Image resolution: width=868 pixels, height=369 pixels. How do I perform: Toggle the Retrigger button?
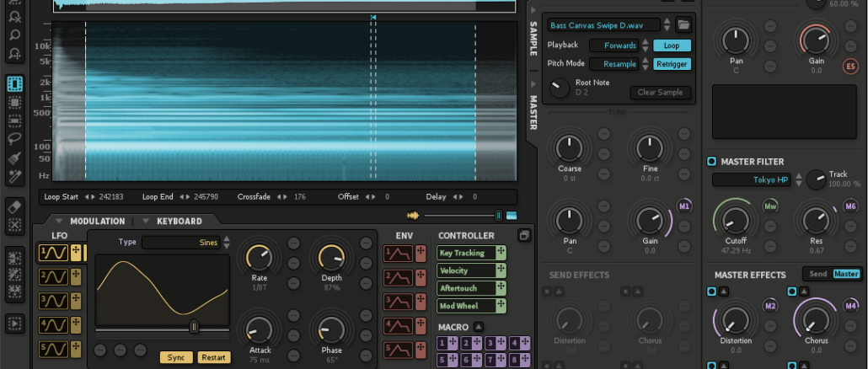(672, 64)
